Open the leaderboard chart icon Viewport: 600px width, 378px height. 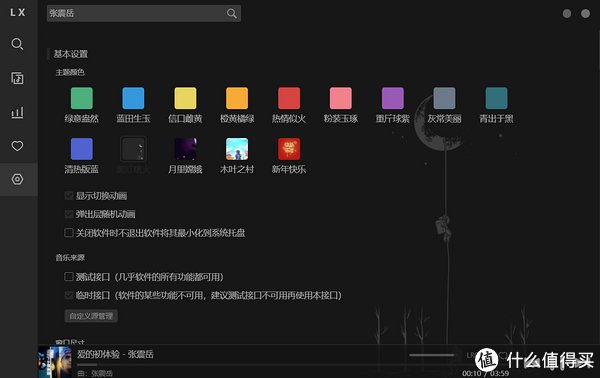pos(17,112)
